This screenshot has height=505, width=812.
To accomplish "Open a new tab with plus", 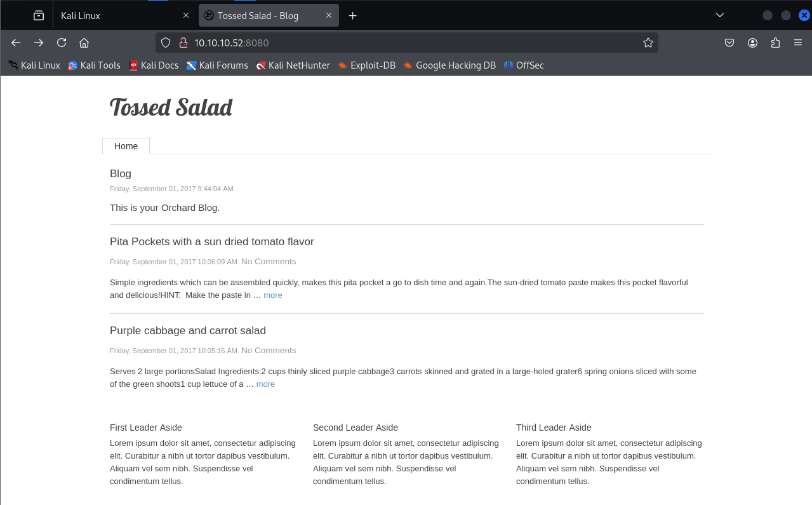I will (353, 15).
